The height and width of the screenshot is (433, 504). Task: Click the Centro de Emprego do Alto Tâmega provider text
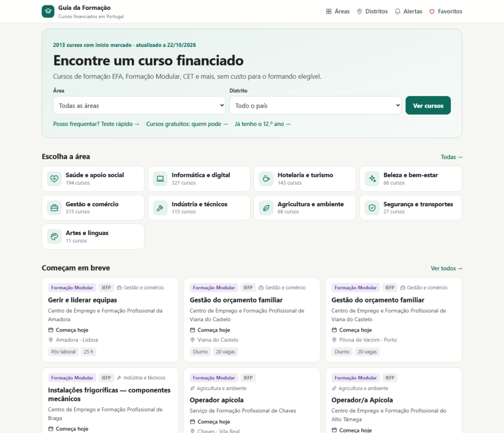point(389,415)
